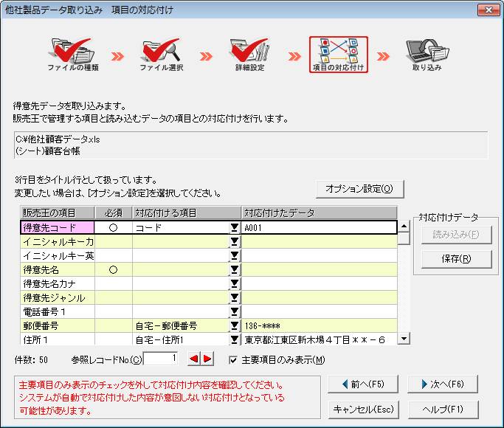
Task: Click the 対応付けたデータ column header
Action: coord(320,213)
